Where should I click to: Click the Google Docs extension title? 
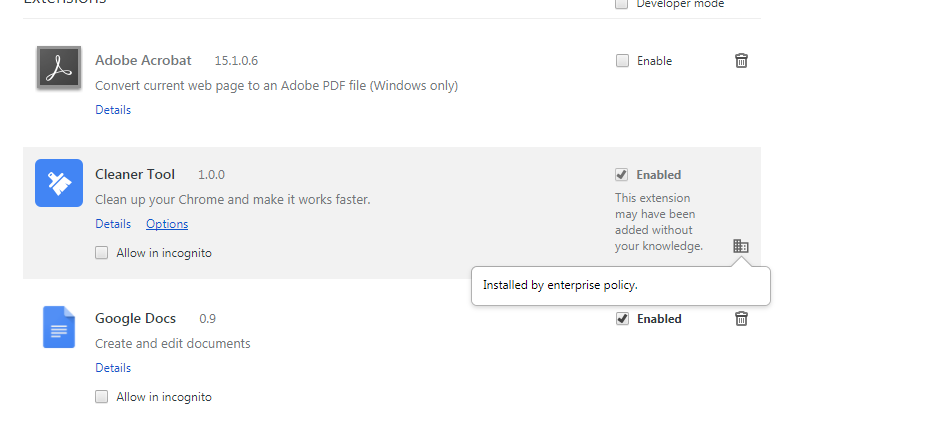136,318
